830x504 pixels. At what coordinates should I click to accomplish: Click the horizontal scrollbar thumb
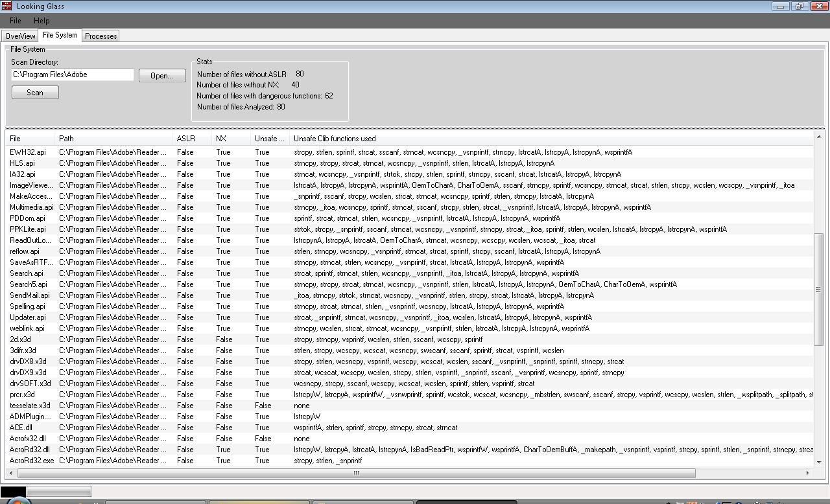(x=356, y=473)
